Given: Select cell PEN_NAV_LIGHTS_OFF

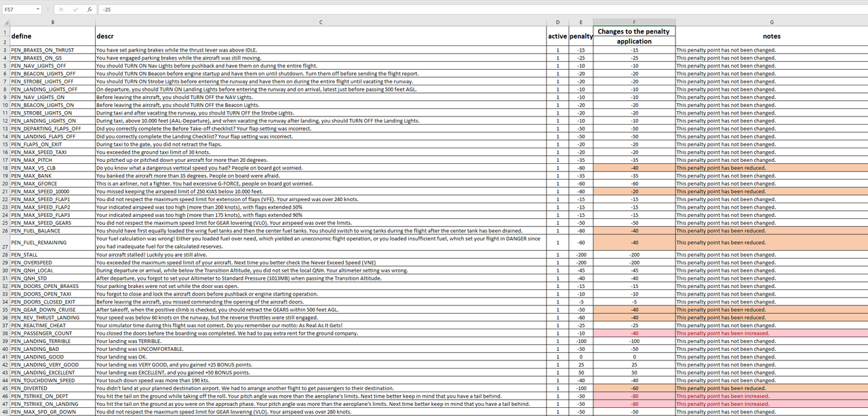Looking at the screenshot, I should (53, 66).
